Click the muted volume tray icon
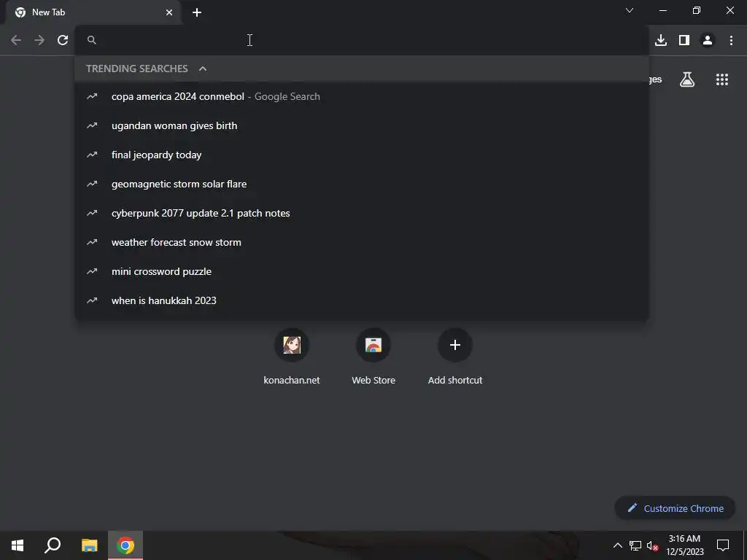This screenshot has width=747, height=560. pyautogui.click(x=652, y=546)
